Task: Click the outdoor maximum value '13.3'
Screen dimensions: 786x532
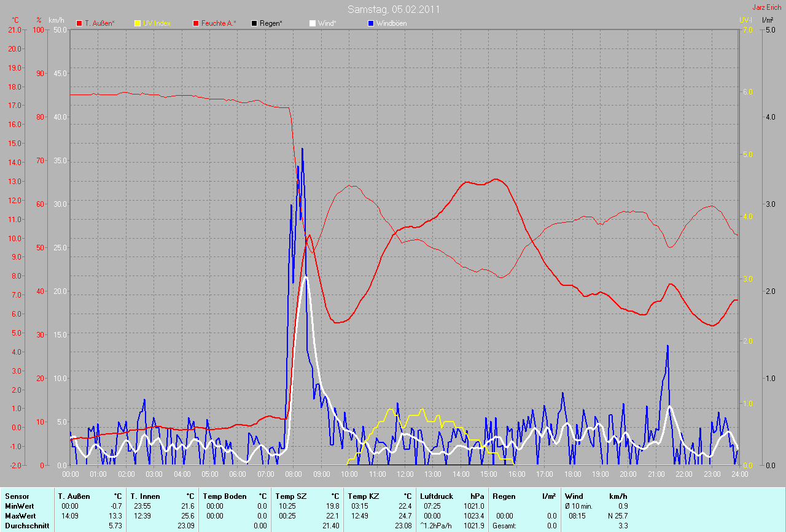Action: (x=117, y=516)
